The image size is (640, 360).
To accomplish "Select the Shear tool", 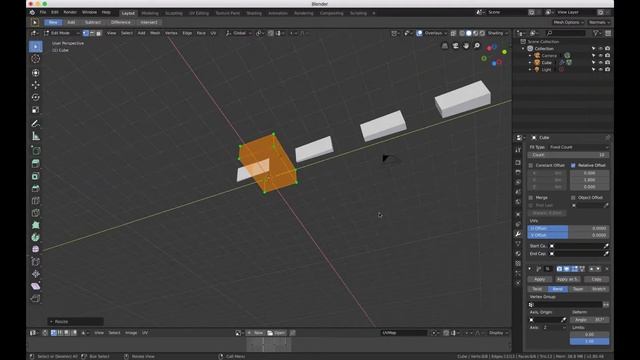I will 36,286.
